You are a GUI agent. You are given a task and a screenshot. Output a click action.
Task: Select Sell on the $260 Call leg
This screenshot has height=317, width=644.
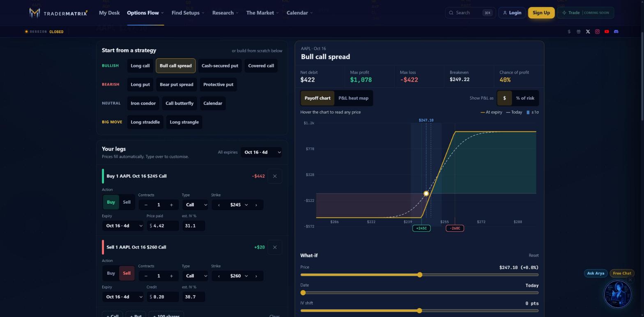pos(126,273)
